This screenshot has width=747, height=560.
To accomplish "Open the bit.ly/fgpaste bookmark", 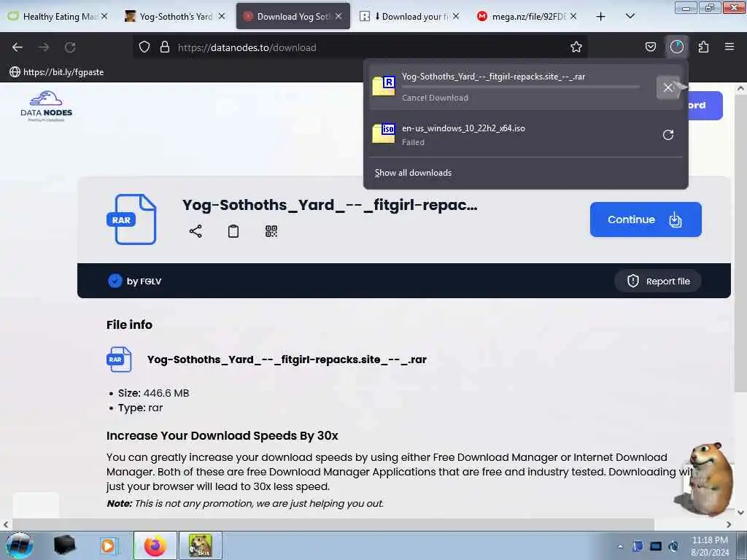I will tap(57, 72).
